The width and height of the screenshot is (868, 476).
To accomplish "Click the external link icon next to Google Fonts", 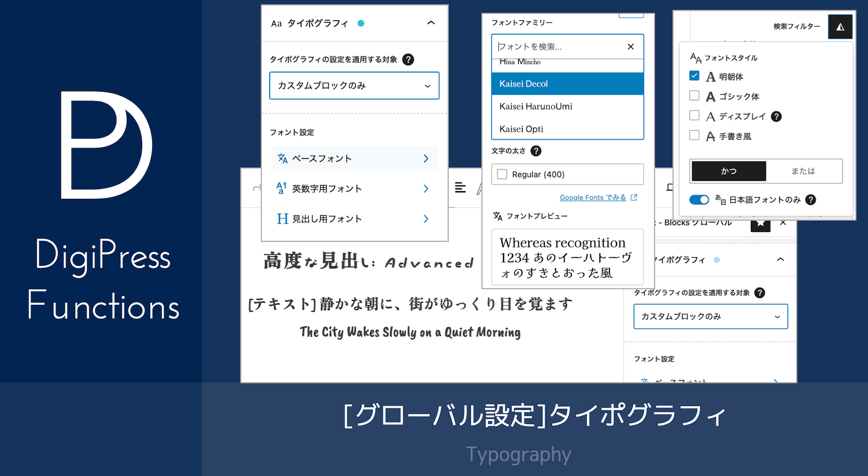I will click(634, 197).
